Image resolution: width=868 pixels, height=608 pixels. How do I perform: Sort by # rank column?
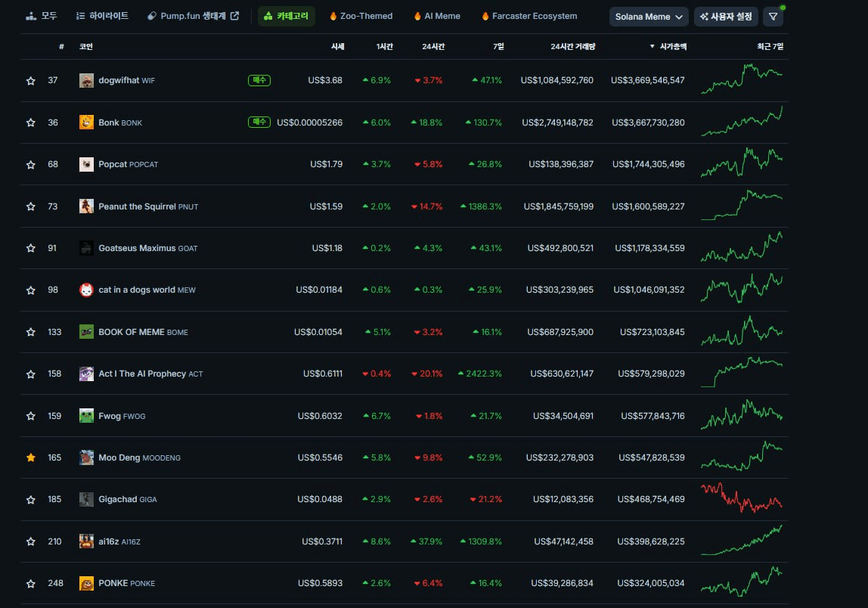coord(61,47)
